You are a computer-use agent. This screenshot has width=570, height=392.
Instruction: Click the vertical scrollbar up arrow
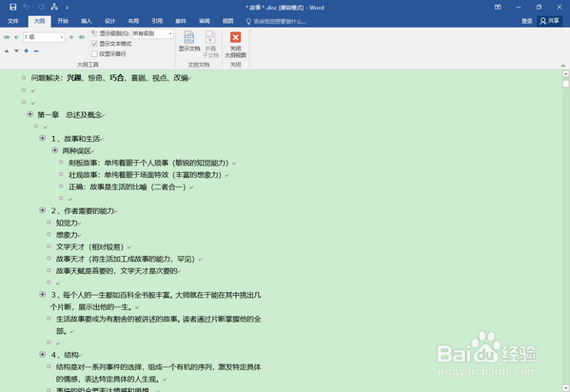(565, 74)
